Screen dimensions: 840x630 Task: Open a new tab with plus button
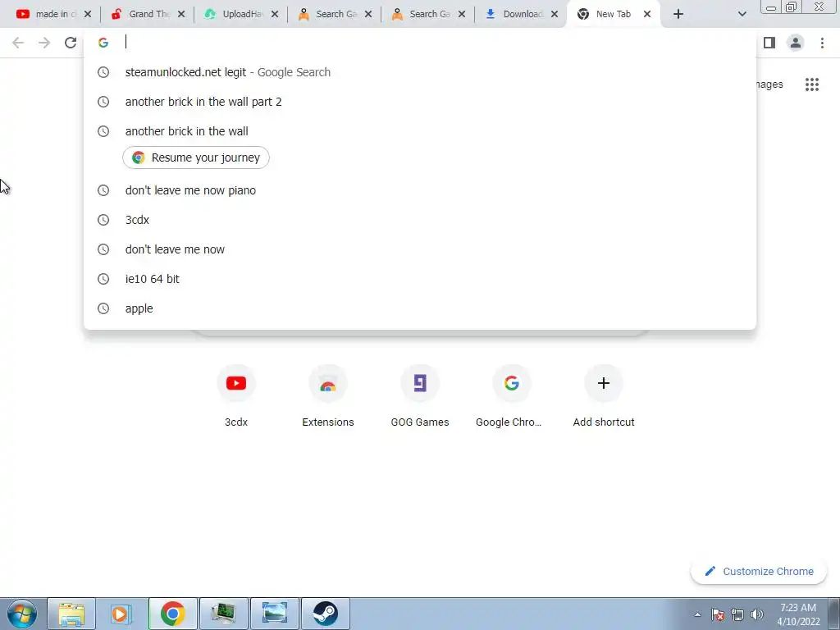[678, 14]
